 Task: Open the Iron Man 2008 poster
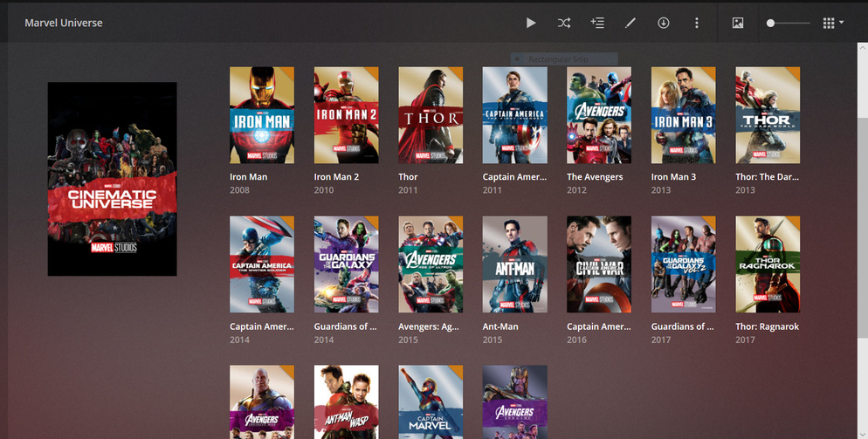(x=262, y=115)
